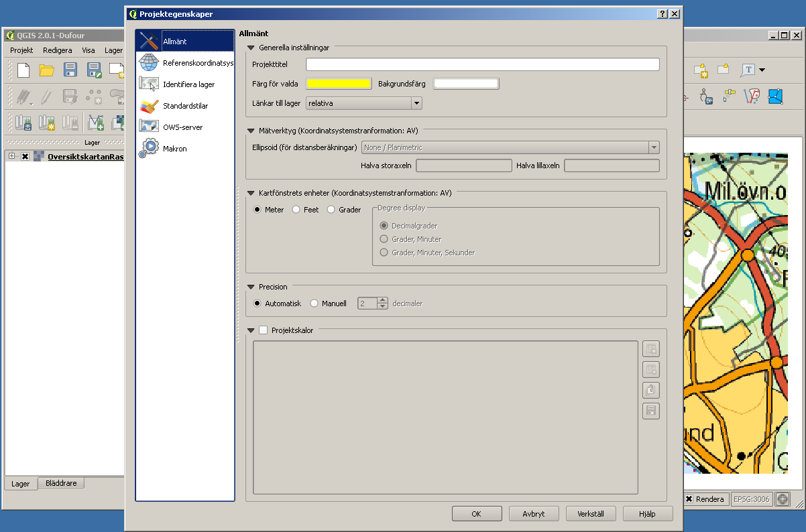
Task: Click the add feature points icon
Action: click(x=94, y=96)
